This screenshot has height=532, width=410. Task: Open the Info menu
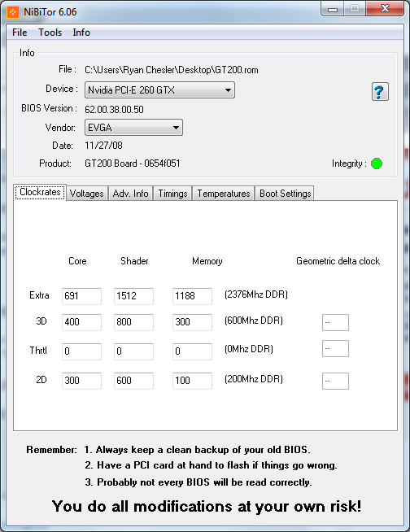pyautogui.click(x=81, y=33)
